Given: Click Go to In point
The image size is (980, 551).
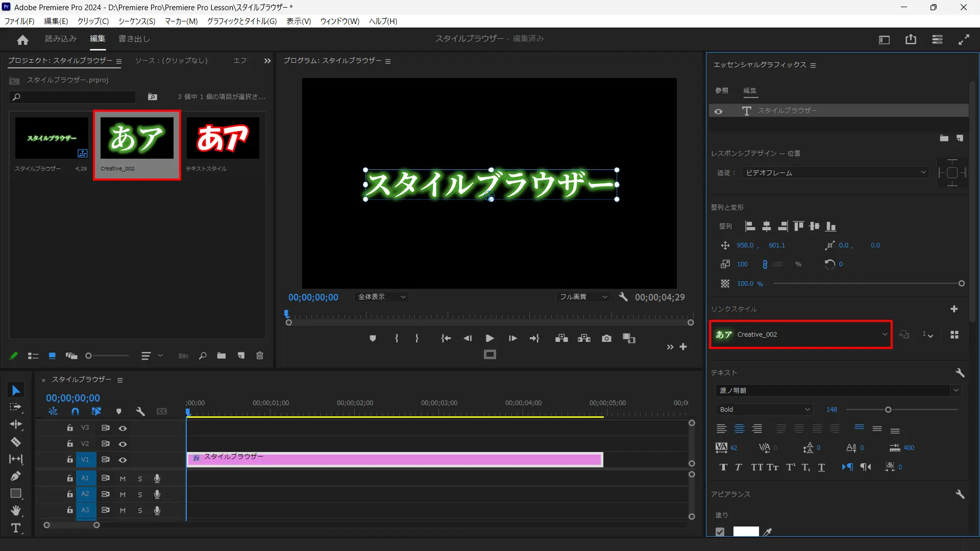Looking at the screenshot, I should coord(446,338).
